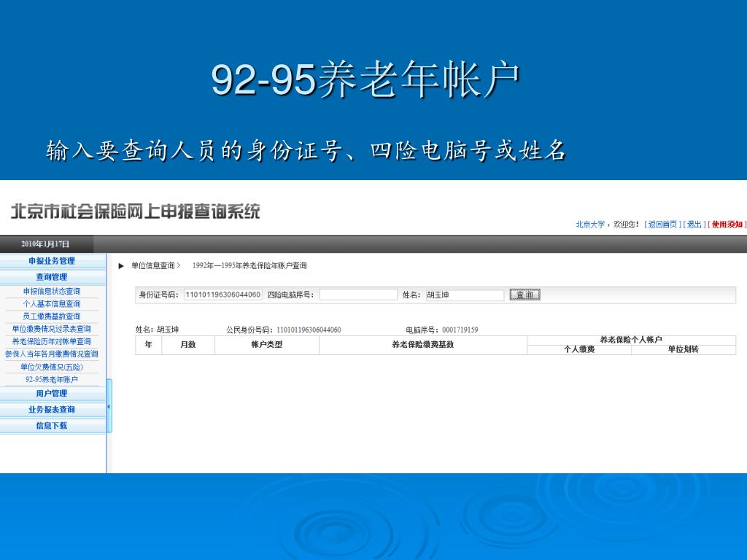The height and width of the screenshot is (560, 747).
Task: Select 92-95养老年账户 in sidebar
Action: (x=52, y=379)
